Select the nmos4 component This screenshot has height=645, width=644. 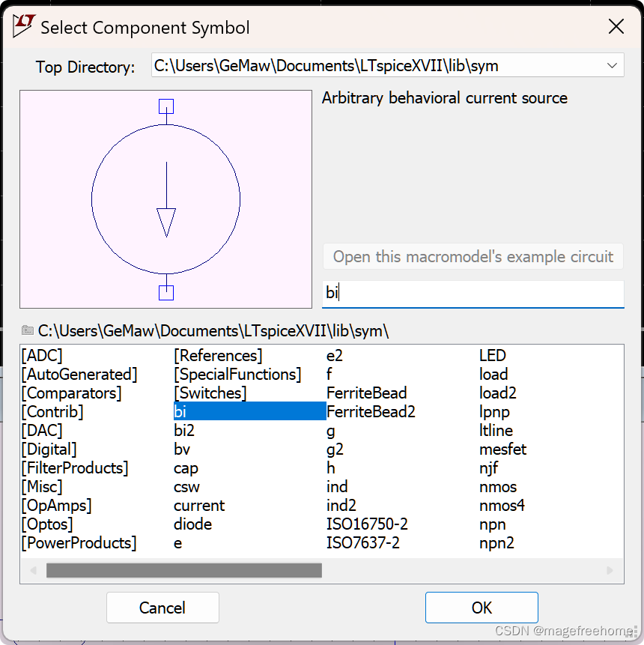(x=502, y=506)
